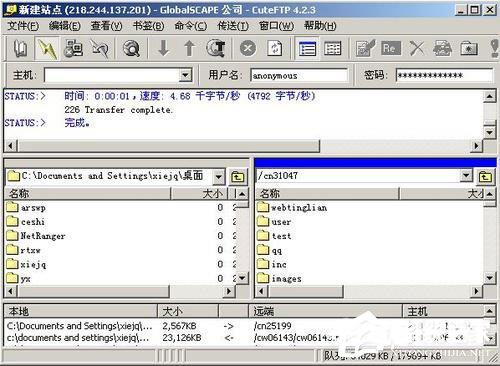The image size is (500, 366).
Task: Click the toolbar icon right of Delete
Action: click(x=442, y=49)
